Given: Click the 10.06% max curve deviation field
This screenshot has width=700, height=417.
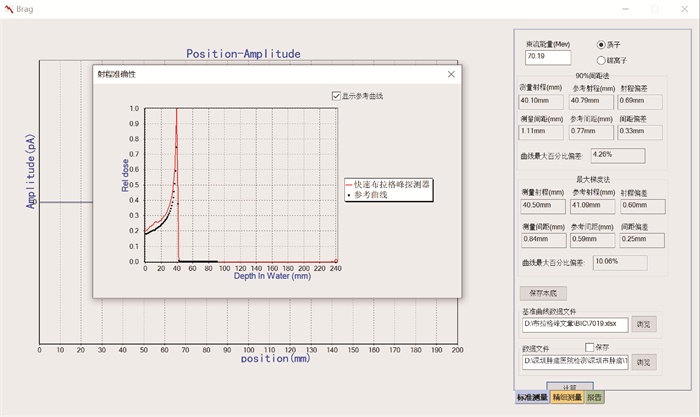Looking at the screenshot, I should point(620,263).
